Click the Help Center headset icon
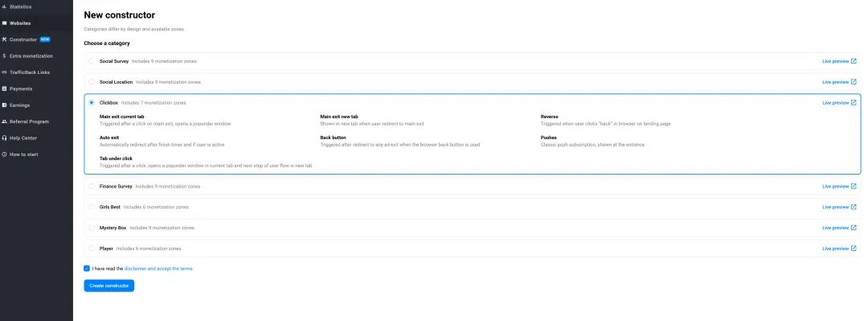This screenshot has height=321, width=868. click(x=5, y=138)
